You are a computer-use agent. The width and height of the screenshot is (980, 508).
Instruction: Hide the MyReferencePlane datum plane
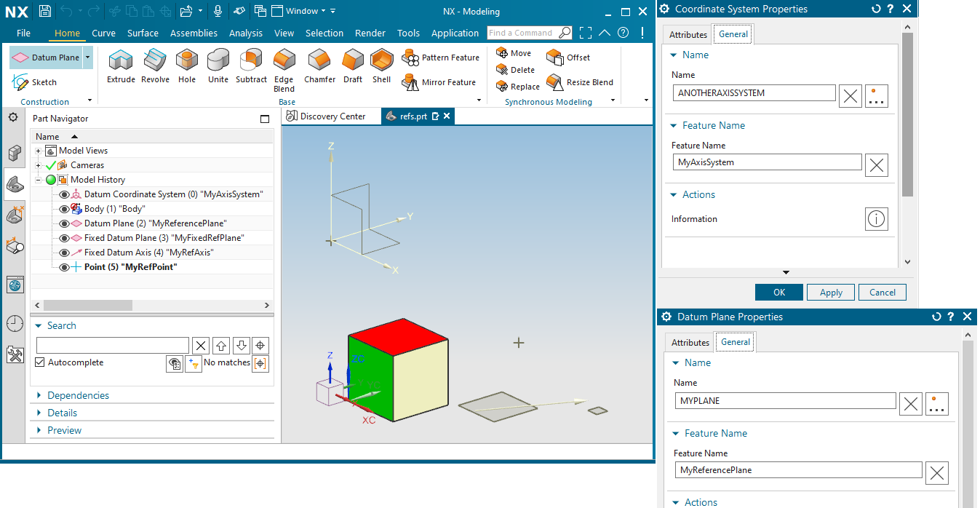(64, 223)
